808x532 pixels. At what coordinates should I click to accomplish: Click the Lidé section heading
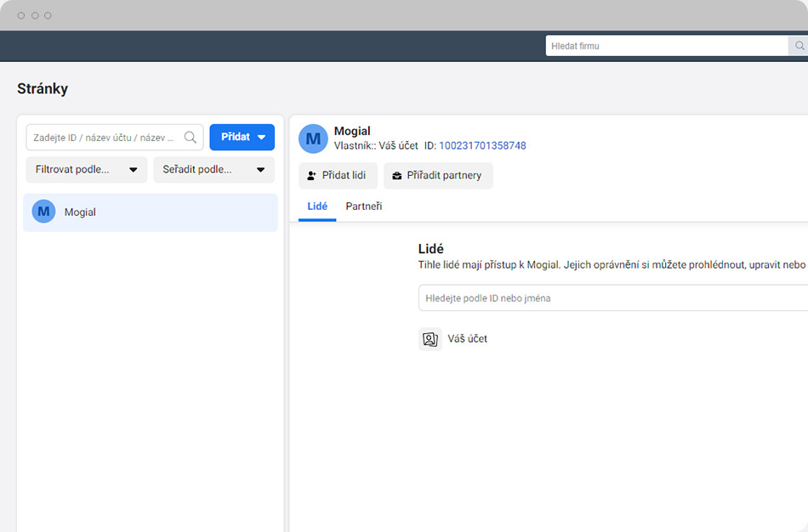(x=431, y=249)
